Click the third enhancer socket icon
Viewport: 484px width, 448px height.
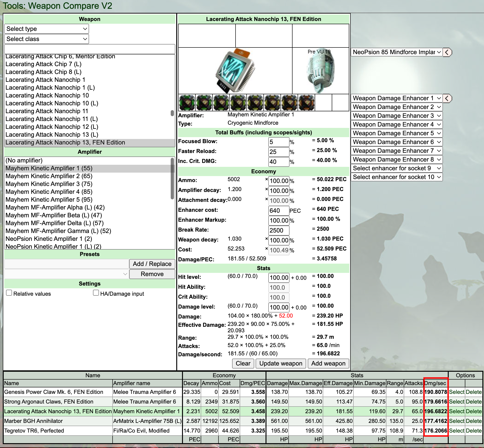click(x=221, y=103)
